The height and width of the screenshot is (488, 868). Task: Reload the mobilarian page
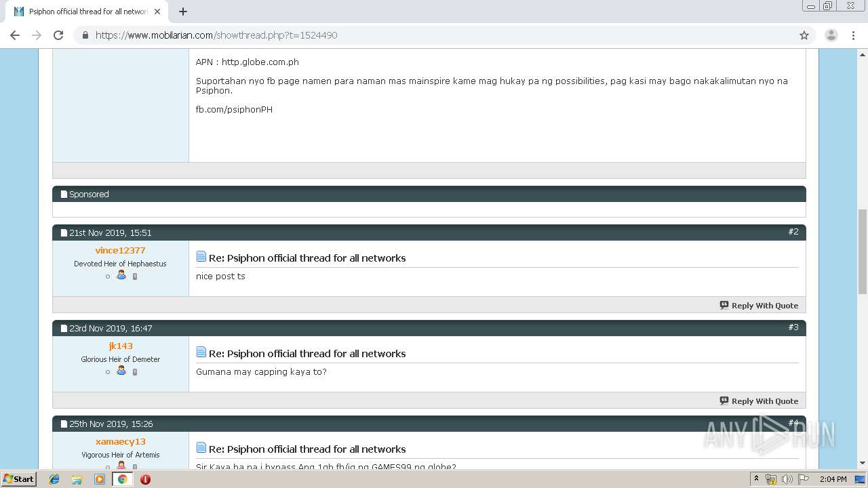coord(58,35)
